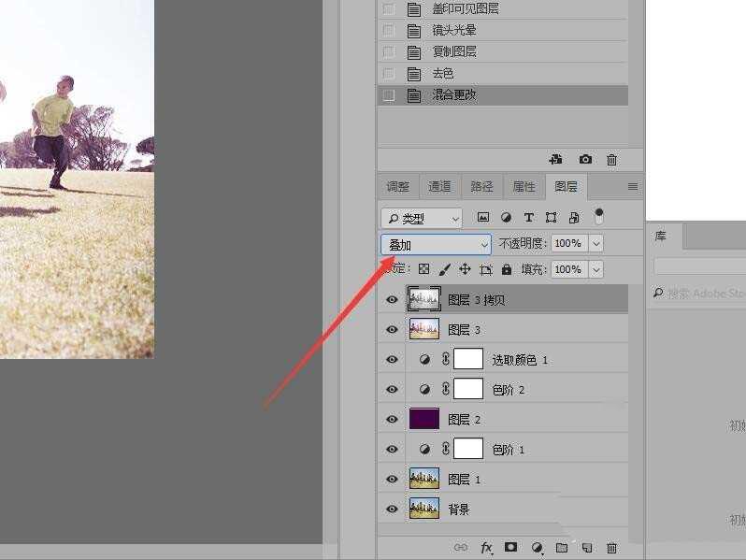Click link icon on 色阶 2 layer

[445, 389]
